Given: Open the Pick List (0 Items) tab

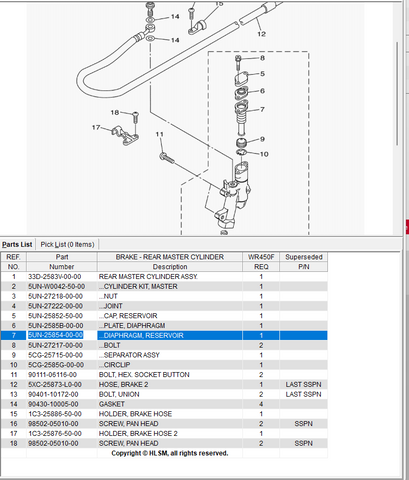Looking at the screenshot, I should (x=67, y=244).
